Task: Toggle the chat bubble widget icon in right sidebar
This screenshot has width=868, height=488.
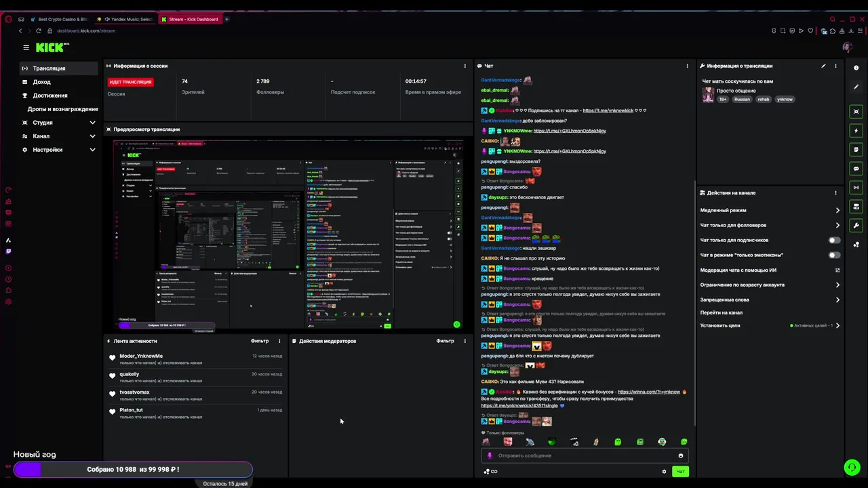Action: [856, 168]
